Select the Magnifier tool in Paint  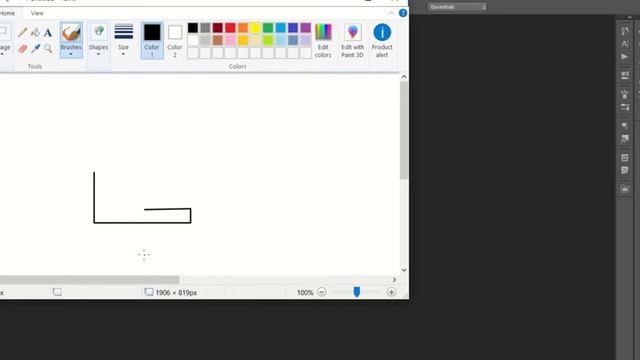coord(48,49)
